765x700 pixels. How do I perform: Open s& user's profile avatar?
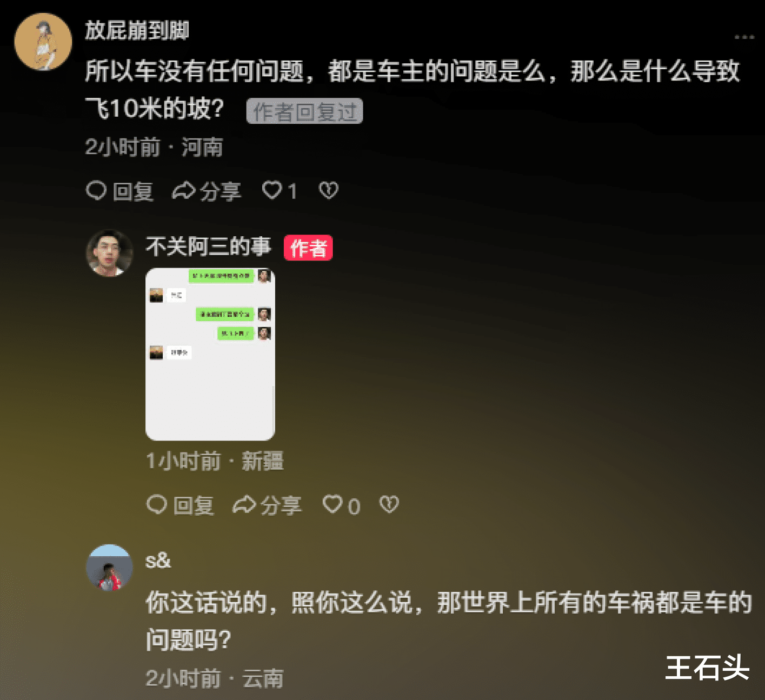coord(110,568)
